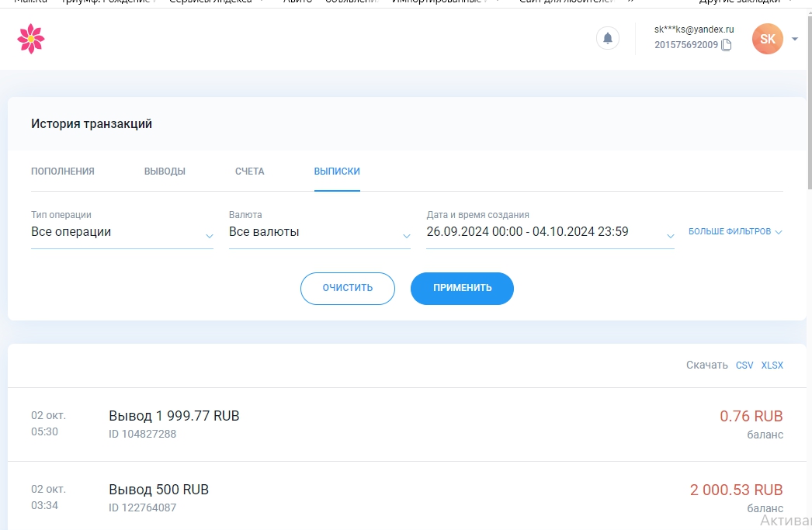Click the page vertical scrollbar
This screenshot has height=530, width=812.
click(x=810, y=103)
